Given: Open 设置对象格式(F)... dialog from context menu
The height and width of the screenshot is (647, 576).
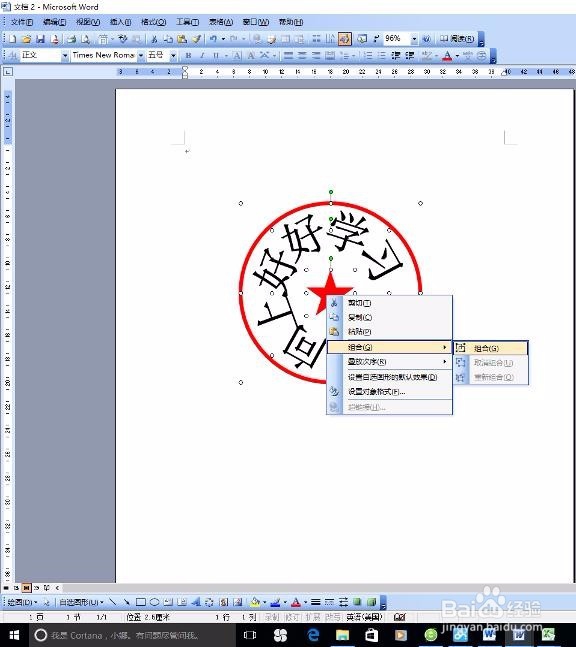Looking at the screenshot, I should pos(389,392).
